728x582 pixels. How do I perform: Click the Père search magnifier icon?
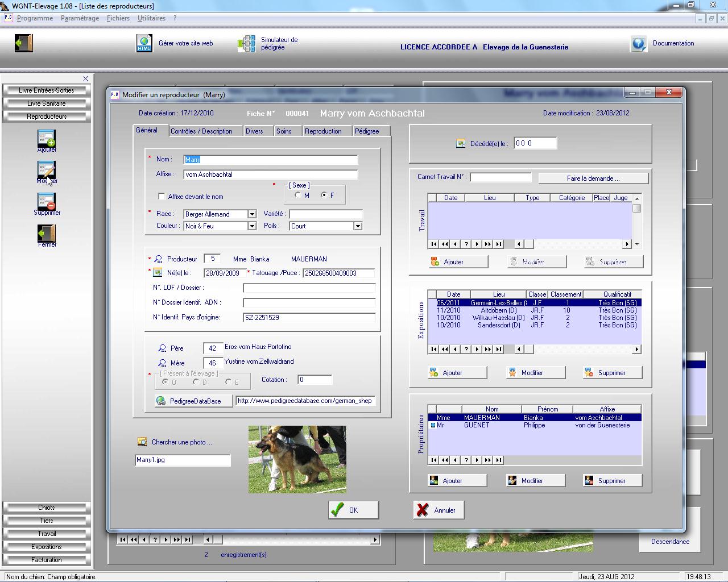click(162, 348)
